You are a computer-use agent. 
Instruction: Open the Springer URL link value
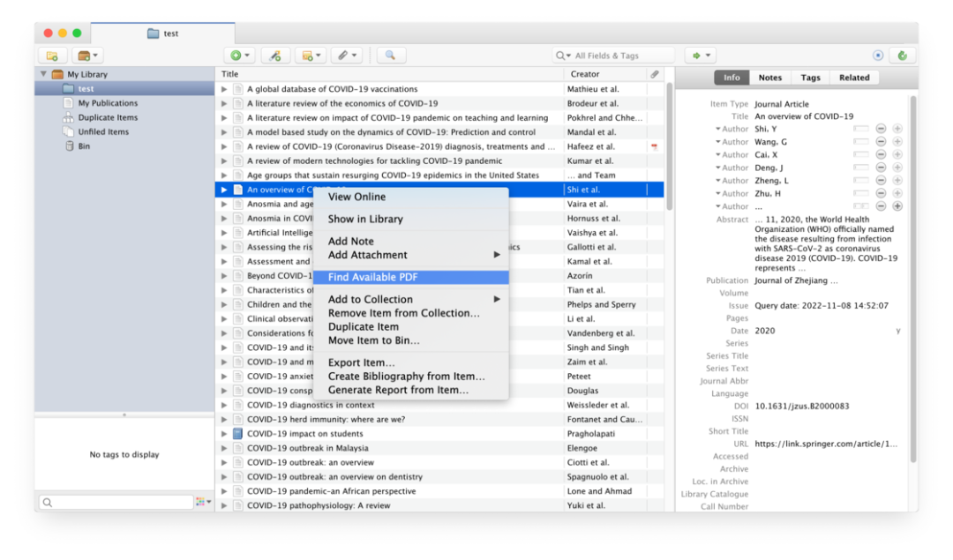coord(826,444)
